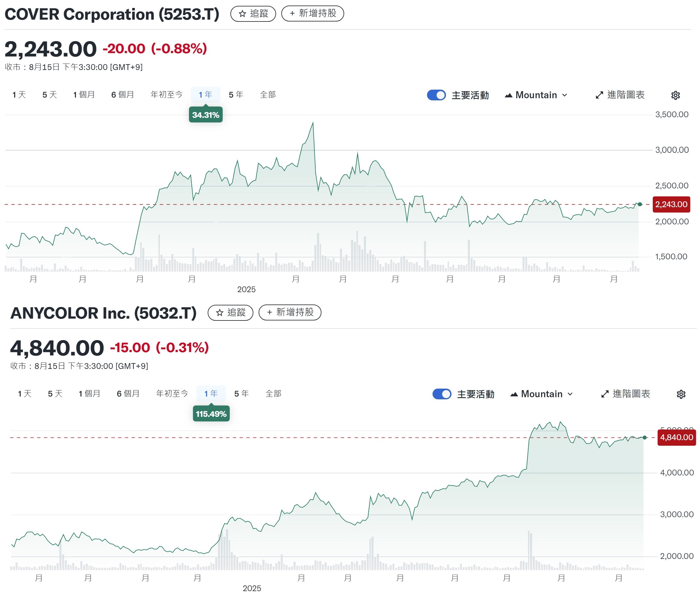The image size is (700, 601).
Task: Expand Mountain chart type chevron for COVER
Action: click(564, 95)
